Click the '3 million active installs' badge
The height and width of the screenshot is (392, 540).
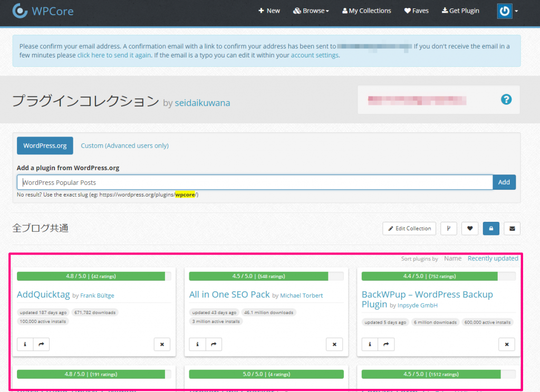(216, 321)
